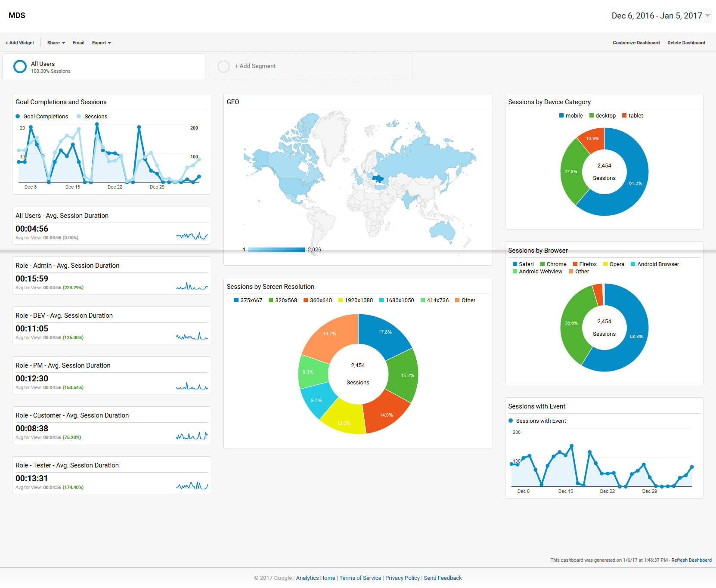The height and width of the screenshot is (588, 716).
Task: Click the MDS dashboard title
Action: pyautogui.click(x=17, y=15)
